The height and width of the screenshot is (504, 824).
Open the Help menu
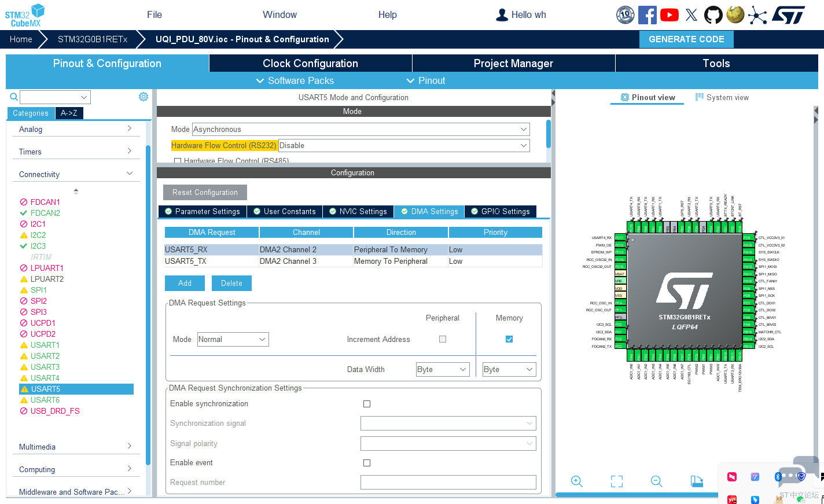[388, 15]
